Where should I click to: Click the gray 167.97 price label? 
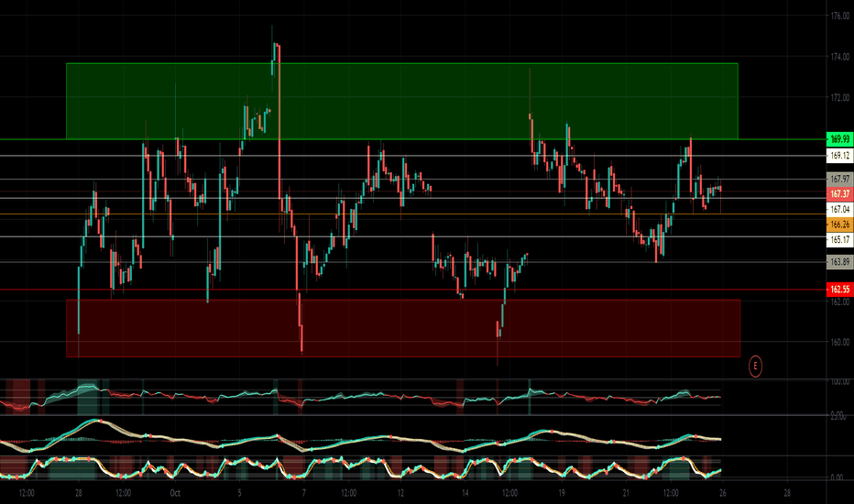click(x=840, y=179)
